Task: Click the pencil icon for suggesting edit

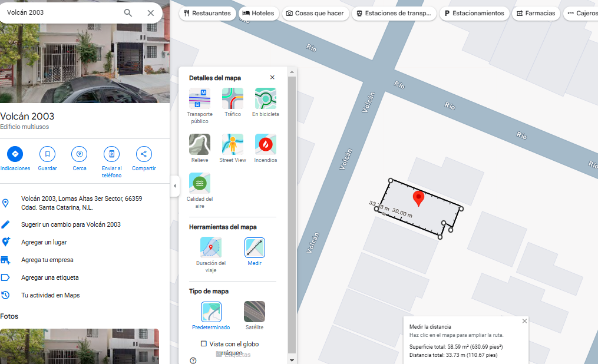Action: pyautogui.click(x=5, y=224)
